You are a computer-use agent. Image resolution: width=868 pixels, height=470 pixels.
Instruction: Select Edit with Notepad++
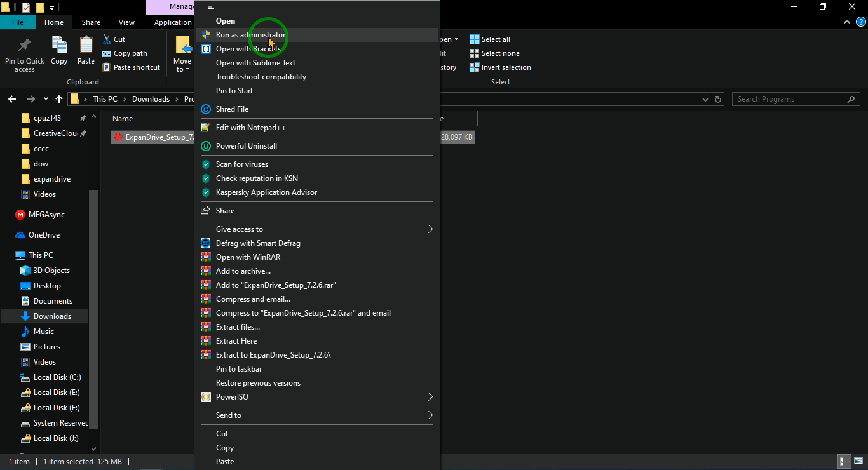[316, 128]
